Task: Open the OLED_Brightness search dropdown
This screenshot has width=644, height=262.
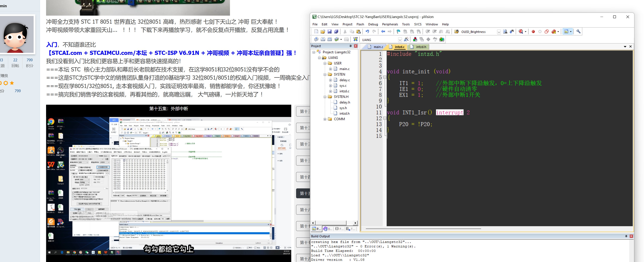Action: click(499, 32)
